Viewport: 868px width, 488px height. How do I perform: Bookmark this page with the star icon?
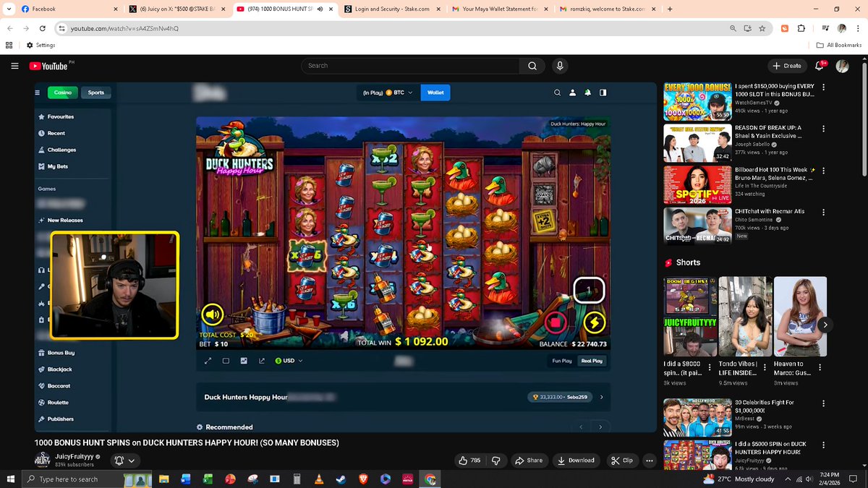762,28
